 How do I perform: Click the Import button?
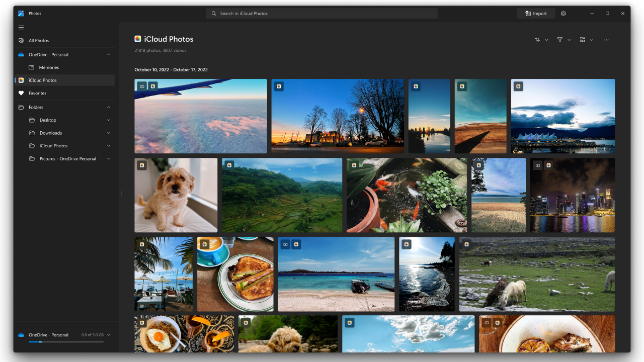pyautogui.click(x=536, y=14)
